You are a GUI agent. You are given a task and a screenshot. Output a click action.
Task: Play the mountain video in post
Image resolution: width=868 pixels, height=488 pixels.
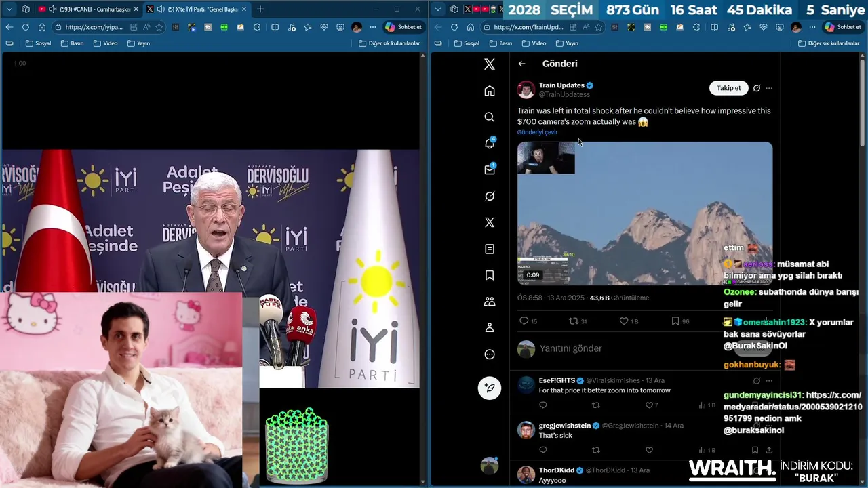click(x=645, y=213)
